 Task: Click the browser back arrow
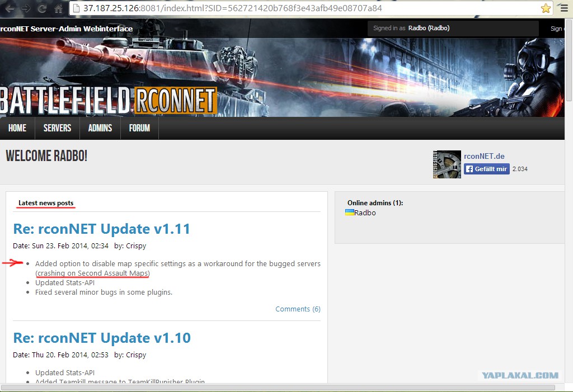click(x=10, y=8)
